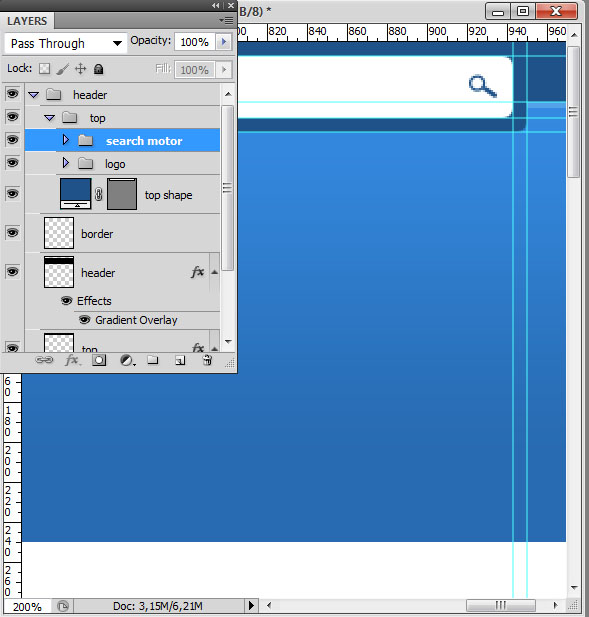Click the horizontal scrollbar thumb
This screenshot has height=617, width=589.
[x=500, y=605]
